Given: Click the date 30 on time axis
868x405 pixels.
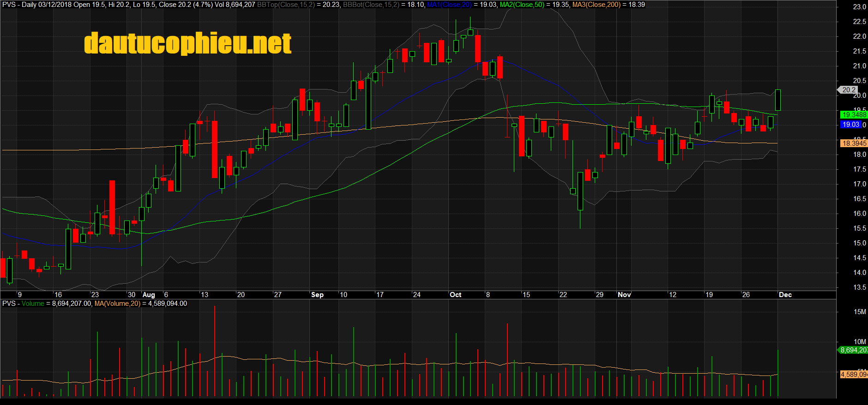Looking at the screenshot, I should coord(132,295).
